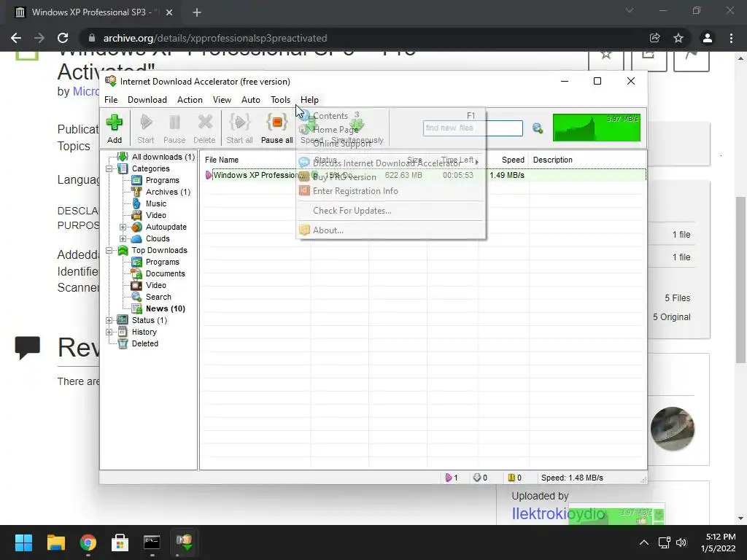
Task: Expand the Autoupdate tree node
Action: (x=123, y=227)
